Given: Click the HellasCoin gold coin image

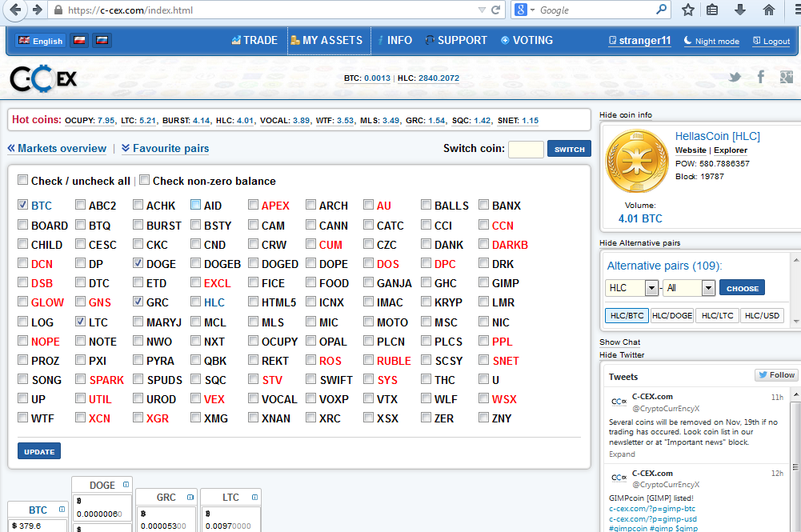Looking at the screenshot, I should tap(636, 160).
